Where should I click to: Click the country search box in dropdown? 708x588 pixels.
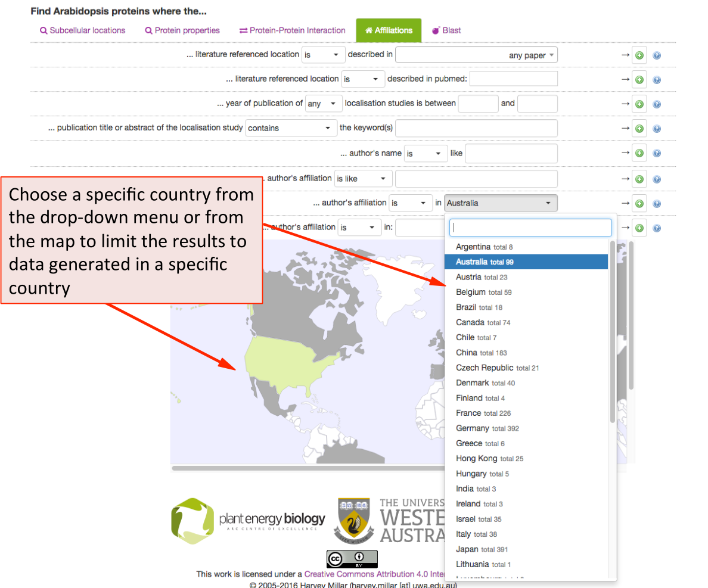click(530, 228)
